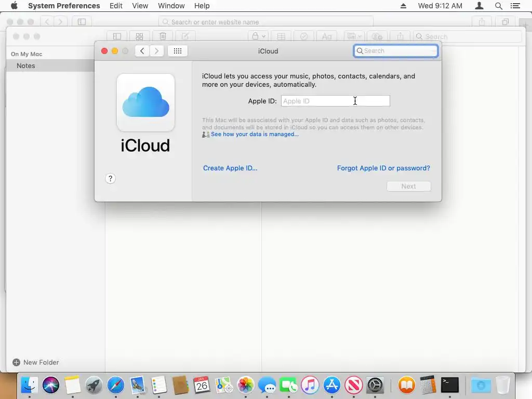Select the Notes folder in sidebar
The image size is (532, 399).
[50, 66]
